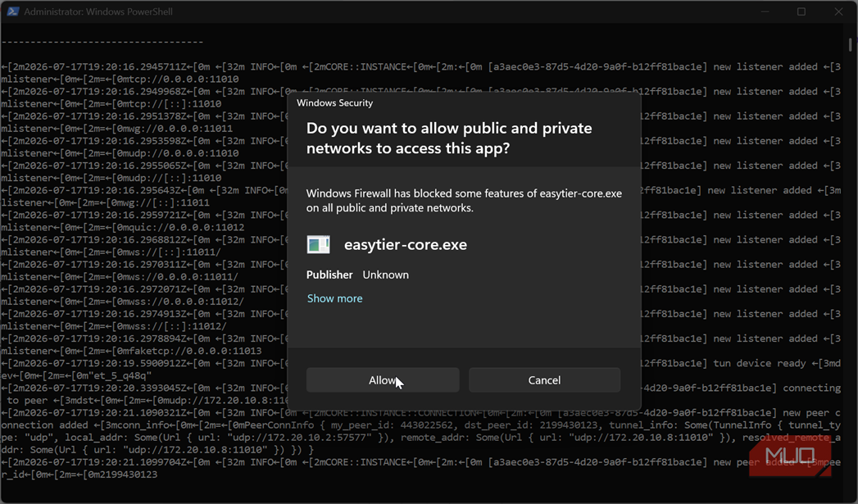Image resolution: width=858 pixels, height=504 pixels.
Task: Click the Publisher Unknown text
Action: [x=357, y=275]
